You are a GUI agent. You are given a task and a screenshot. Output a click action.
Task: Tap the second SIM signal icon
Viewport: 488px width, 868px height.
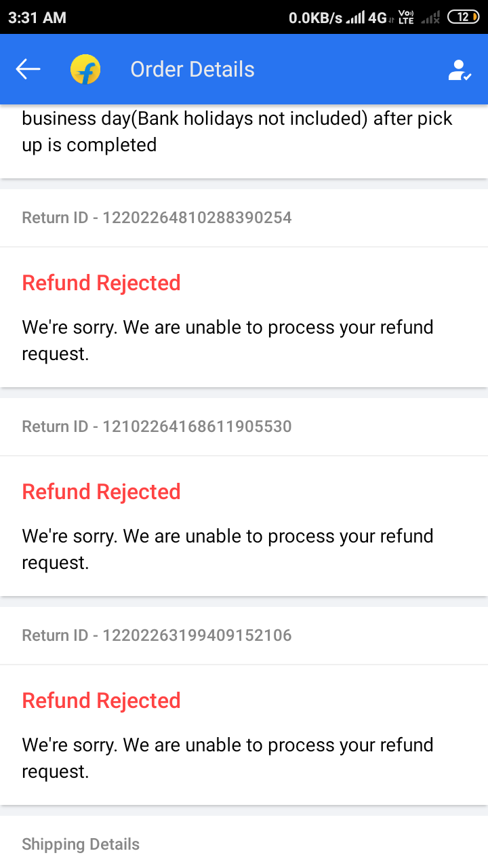(x=430, y=18)
